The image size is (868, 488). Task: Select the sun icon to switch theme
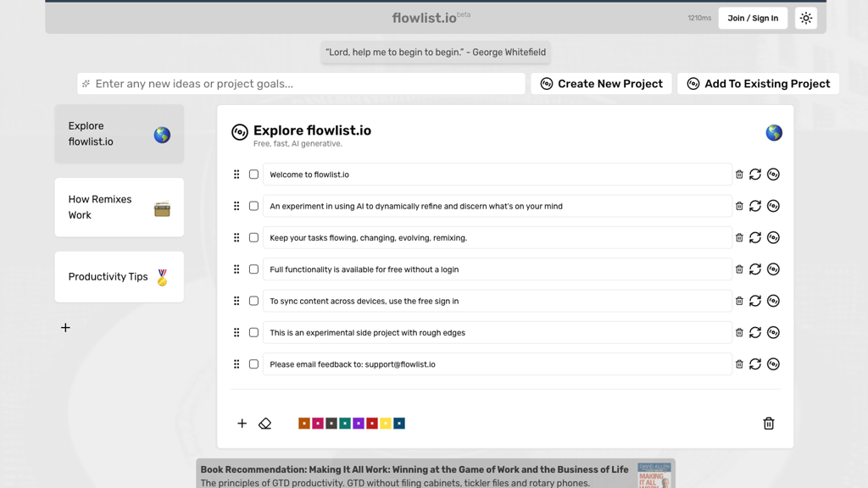[x=805, y=17]
